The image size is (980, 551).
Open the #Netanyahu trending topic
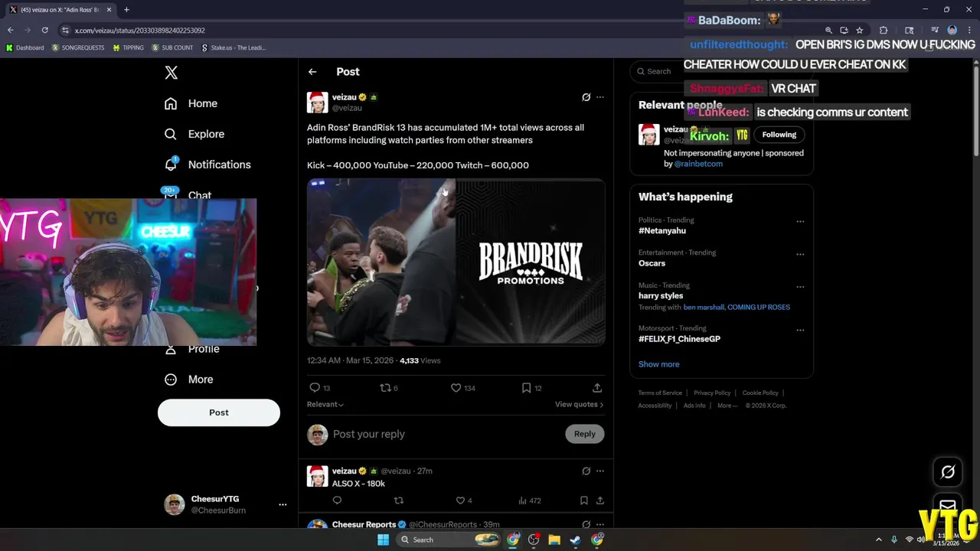point(662,230)
